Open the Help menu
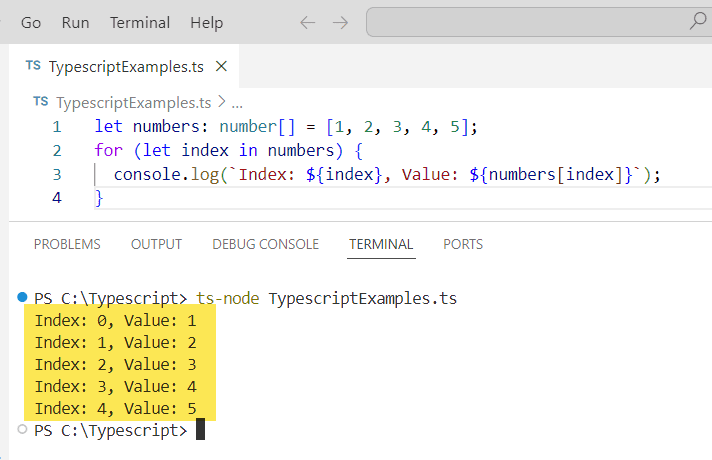The image size is (712, 460). [x=207, y=22]
